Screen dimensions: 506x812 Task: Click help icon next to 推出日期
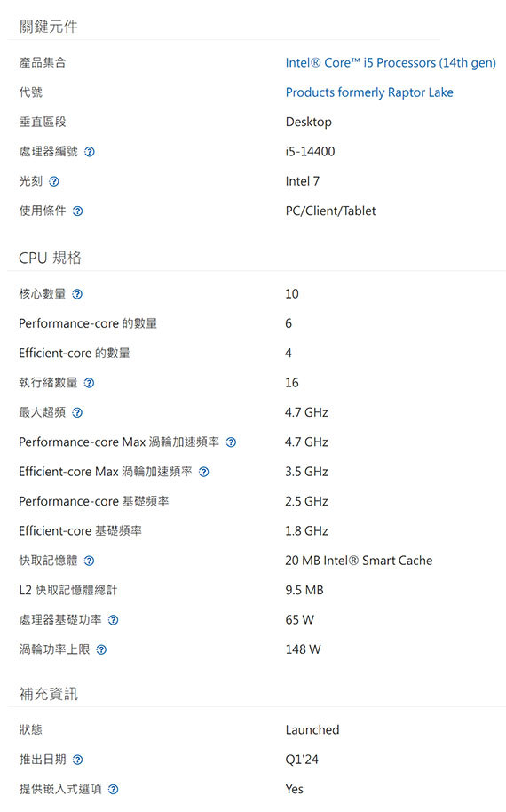[77, 760]
